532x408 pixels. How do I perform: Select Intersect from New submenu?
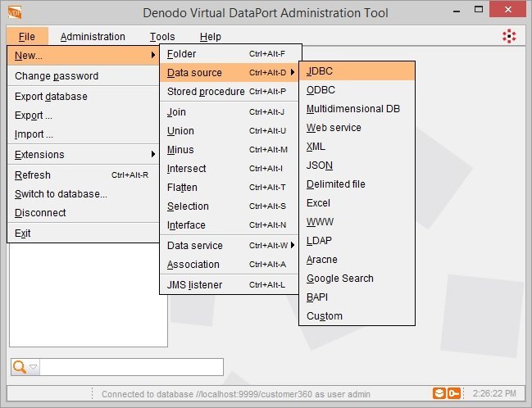pos(230,169)
